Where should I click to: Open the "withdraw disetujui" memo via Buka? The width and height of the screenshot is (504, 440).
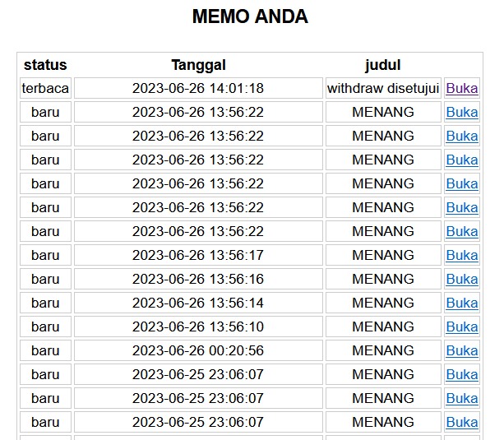[461, 88]
